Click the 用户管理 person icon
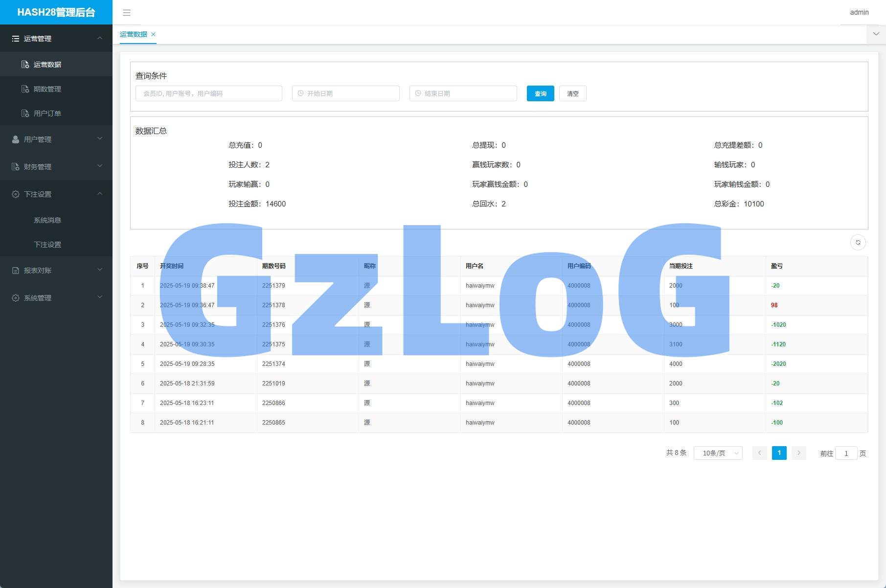886x588 pixels. 16,139
